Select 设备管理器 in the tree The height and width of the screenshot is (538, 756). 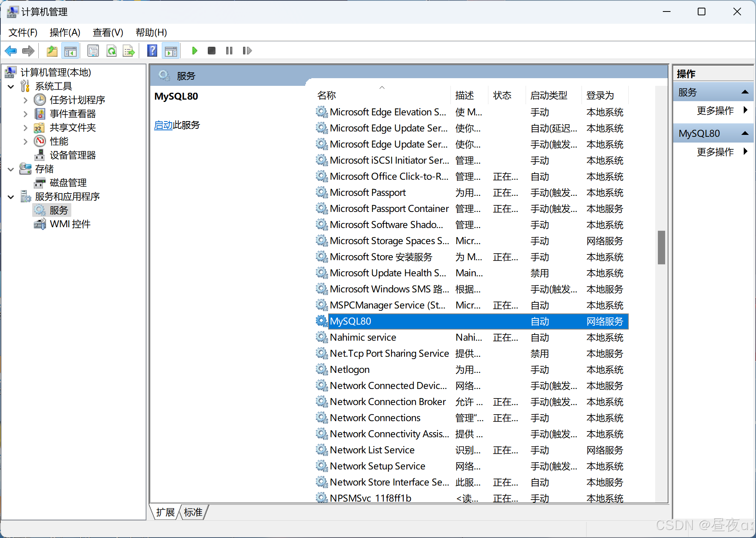72,155
